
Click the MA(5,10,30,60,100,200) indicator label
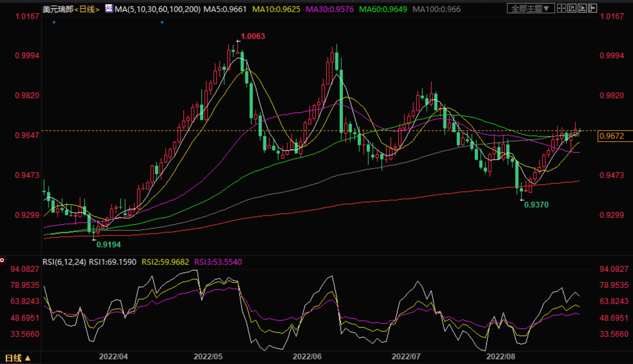pyautogui.click(x=157, y=9)
